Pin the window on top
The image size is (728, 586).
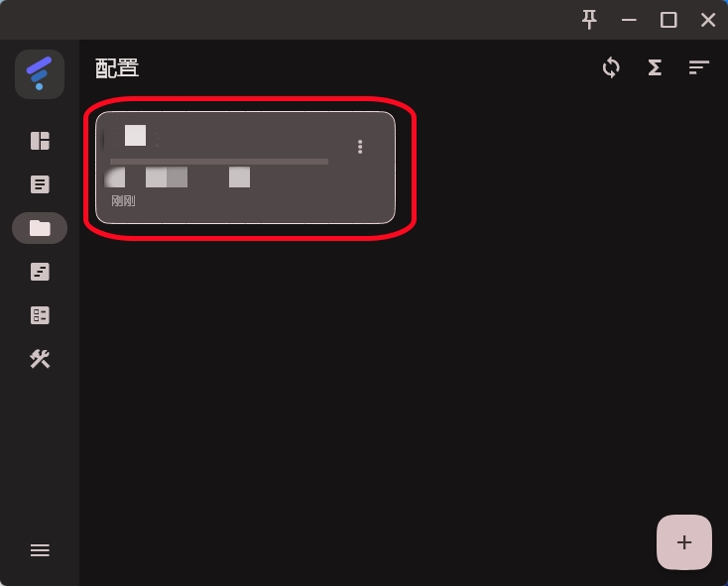[x=589, y=20]
